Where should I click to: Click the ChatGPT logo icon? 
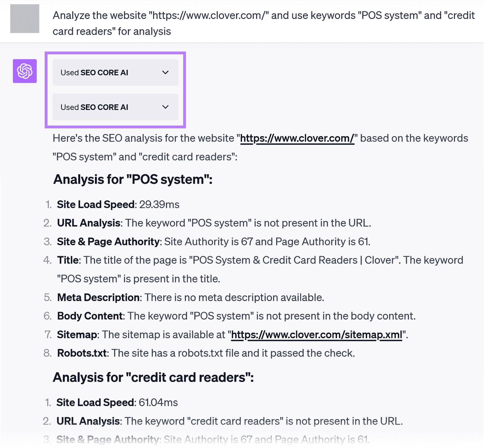25,71
